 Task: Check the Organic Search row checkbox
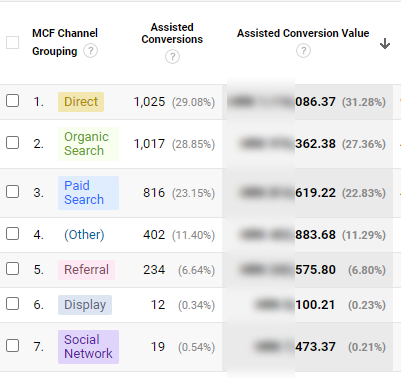click(x=13, y=143)
